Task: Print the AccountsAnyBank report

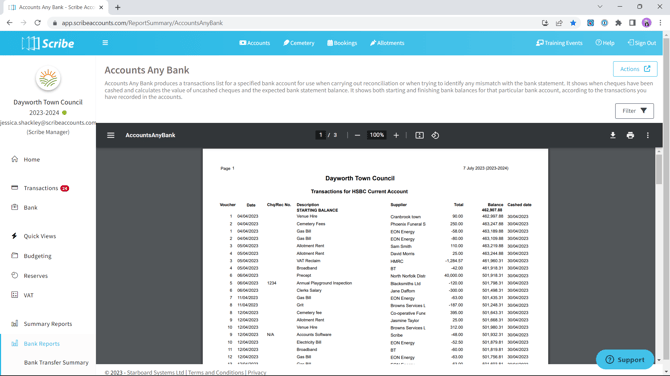Action: pyautogui.click(x=630, y=135)
